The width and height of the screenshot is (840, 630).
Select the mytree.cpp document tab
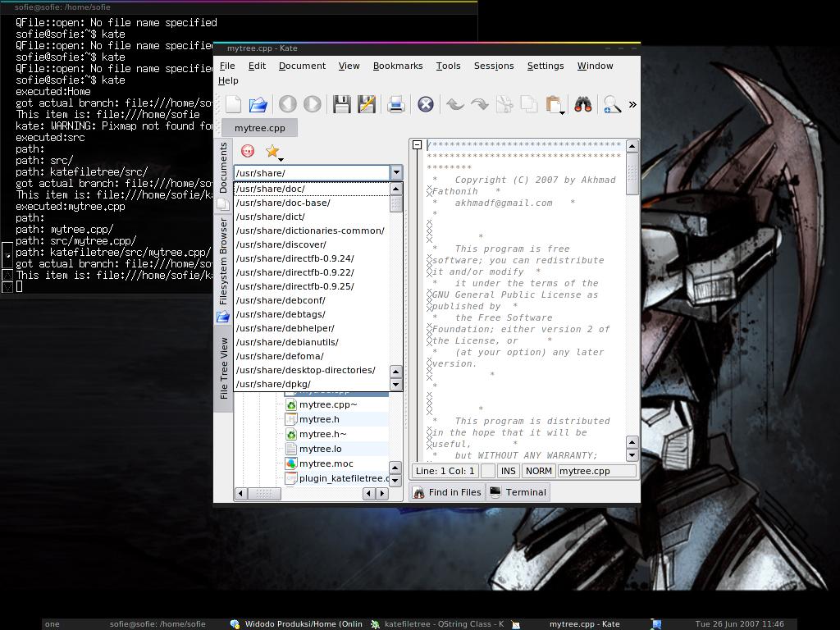tap(259, 128)
